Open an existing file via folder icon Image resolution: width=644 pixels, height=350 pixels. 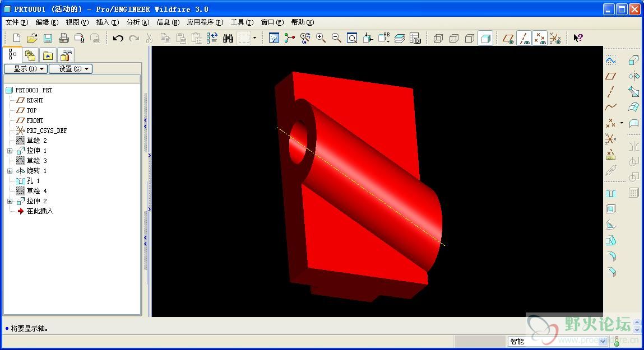pyautogui.click(x=32, y=38)
